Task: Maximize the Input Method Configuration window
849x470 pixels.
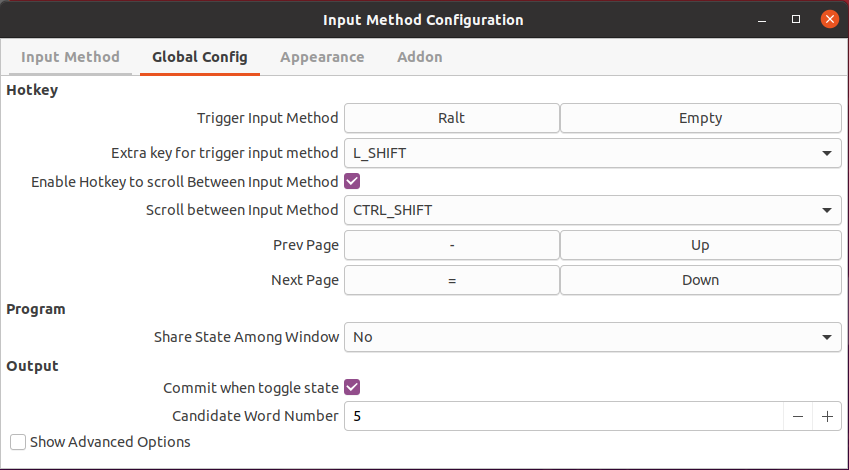Action: (x=795, y=19)
